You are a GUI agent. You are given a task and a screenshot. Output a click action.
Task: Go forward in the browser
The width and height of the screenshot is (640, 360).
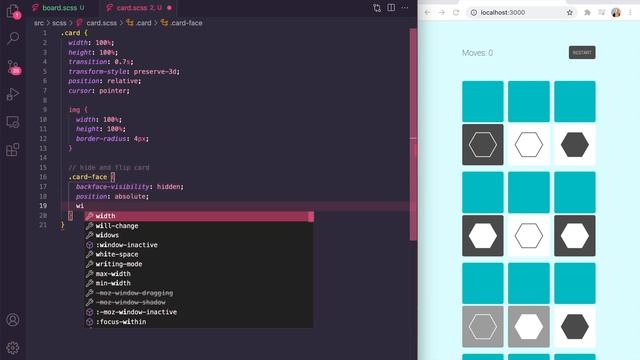click(x=442, y=13)
